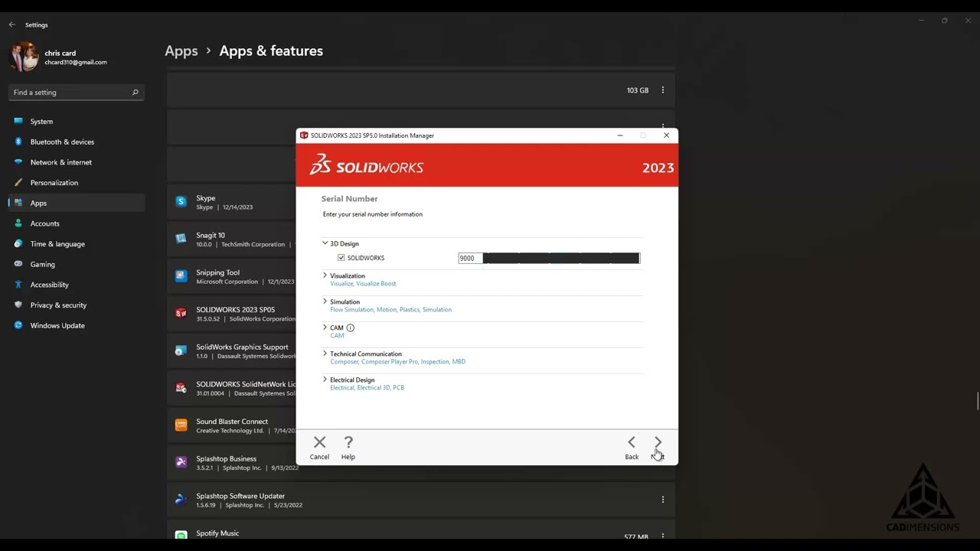This screenshot has width=980, height=551.
Task: Click the Accessibility sidebar icon
Action: tap(18, 285)
